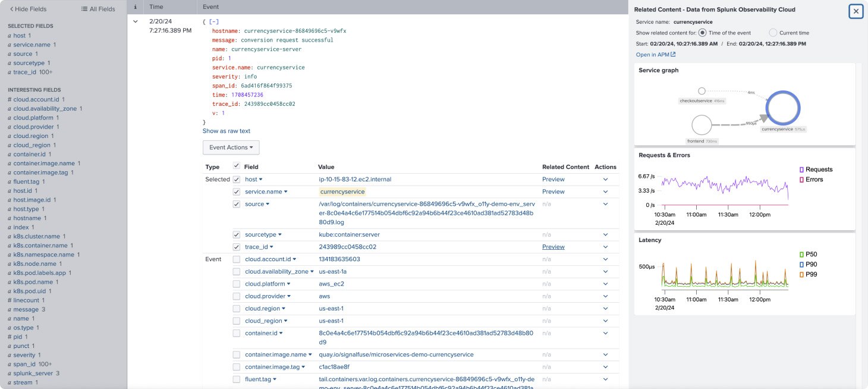Select the Current time radio button
The width and height of the screenshot is (868, 389).
[x=772, y=32]
